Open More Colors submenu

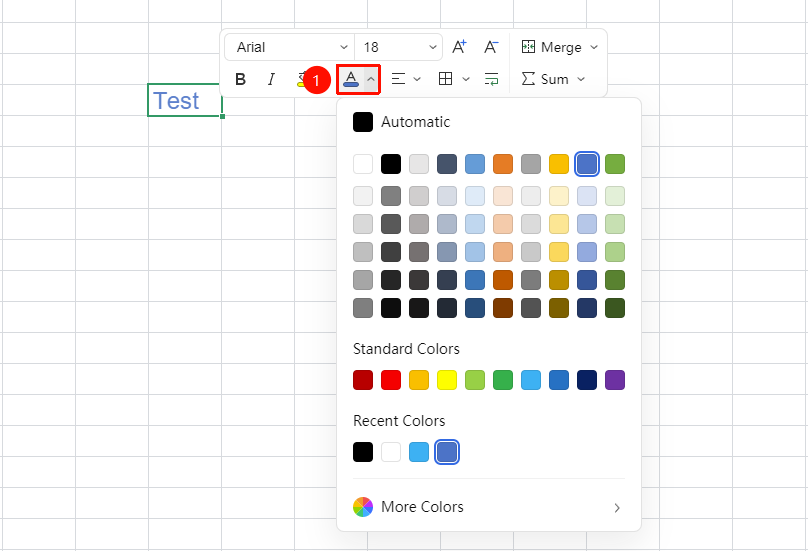489,507
